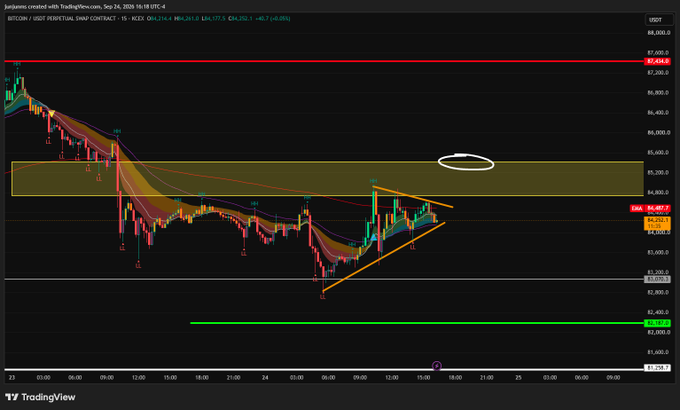The height and width of the screenshot is (410, 680).
Task: Click the open value 84,214.4 in legend
Action: (x=160, y=19)
